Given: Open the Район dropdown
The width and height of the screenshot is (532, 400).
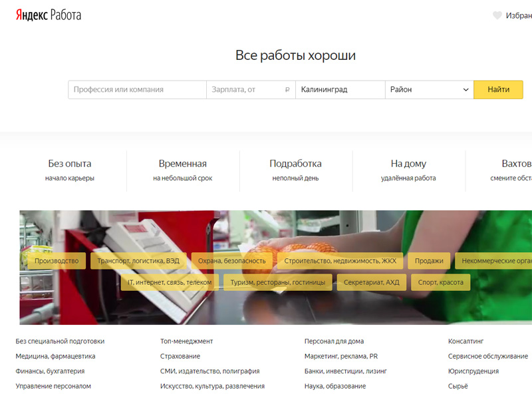Looking at the screenshot, I should 430,90.
